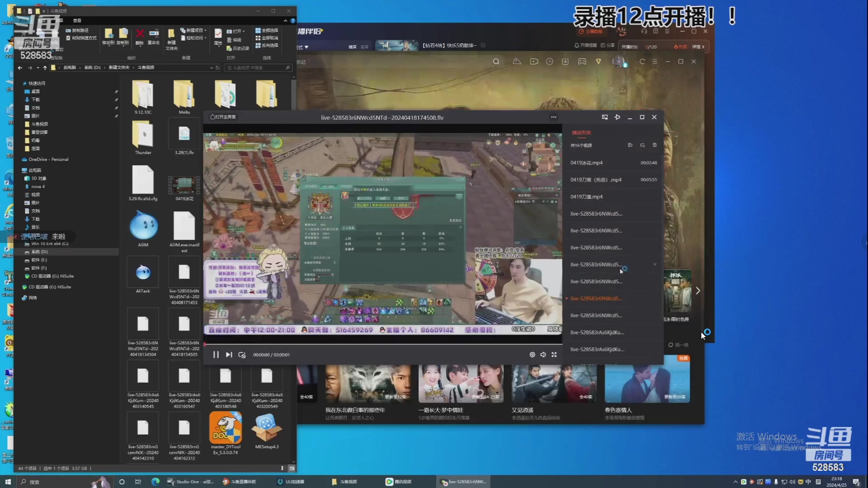This screenshot has width=868, height=488.
Task: Open the 共享 ribbon tab in Explorer
Action: pos(60,21)
